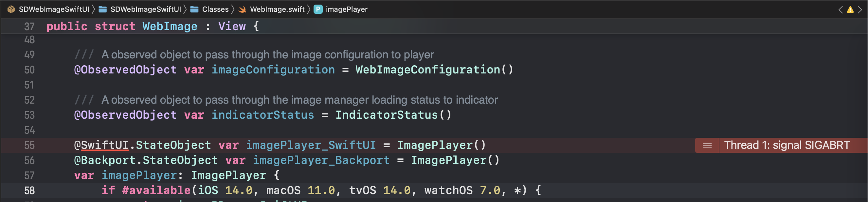The height and width of the screenshot is (202, 868).
Task: Toggle a breakpoint on line 55
Action: point(29,145)
